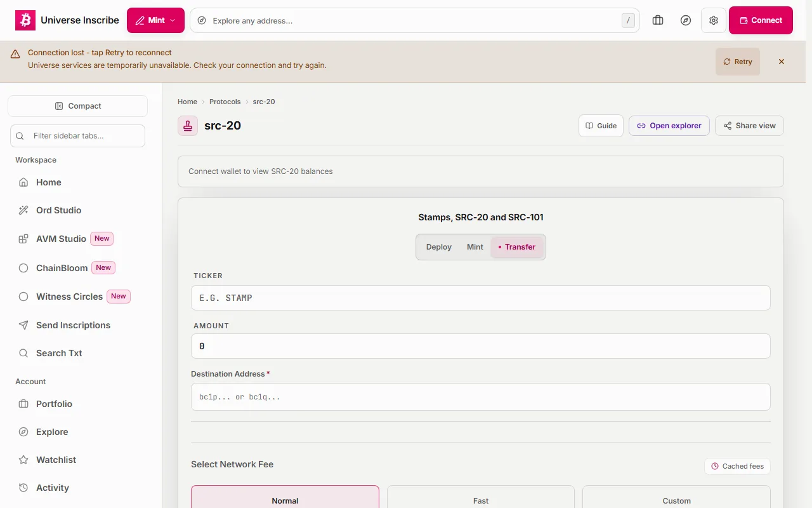Switch to the Deploy tab
This screenshot has width=812, height=508.
click(439, 247)
